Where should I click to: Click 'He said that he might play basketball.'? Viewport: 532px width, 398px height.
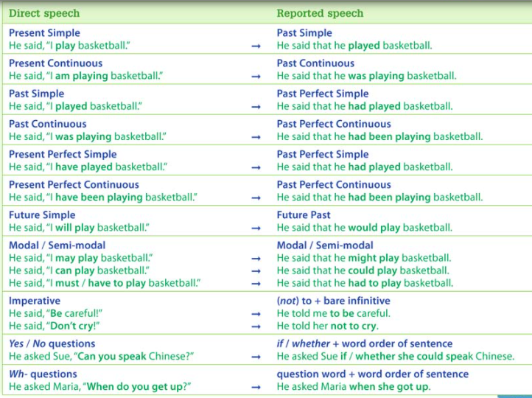(x=364, y=258)
